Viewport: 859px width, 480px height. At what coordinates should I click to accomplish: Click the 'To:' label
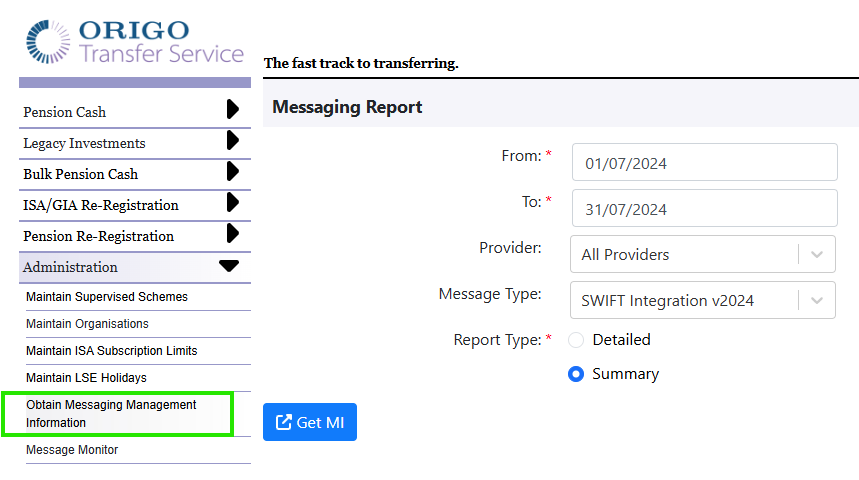[531, 202]
